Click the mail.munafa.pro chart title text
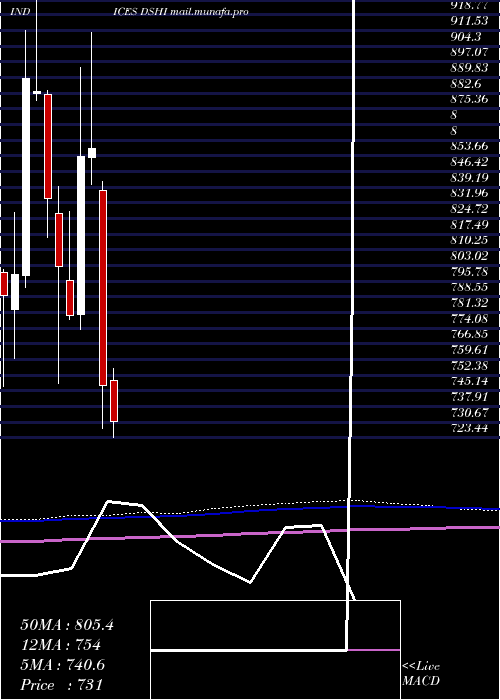The height and width of the screenshot is (700, 500). [209, 12]
